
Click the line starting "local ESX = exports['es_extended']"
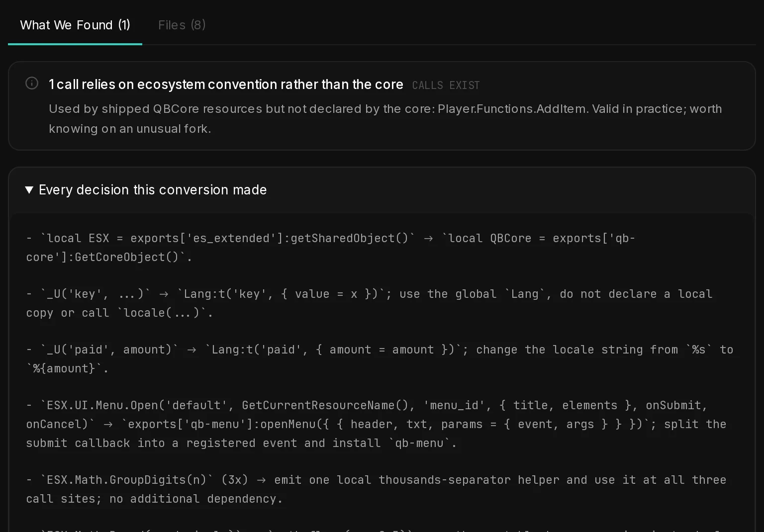pos(331,248)
